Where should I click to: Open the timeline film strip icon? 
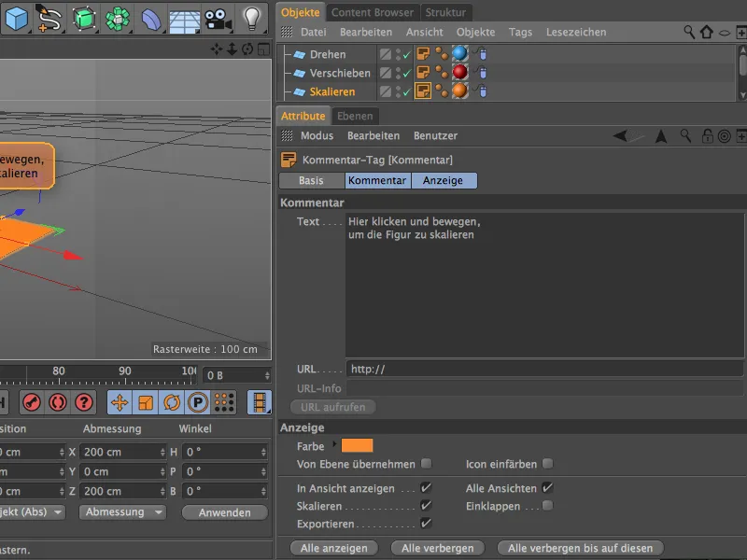click(x=260, y=403)
